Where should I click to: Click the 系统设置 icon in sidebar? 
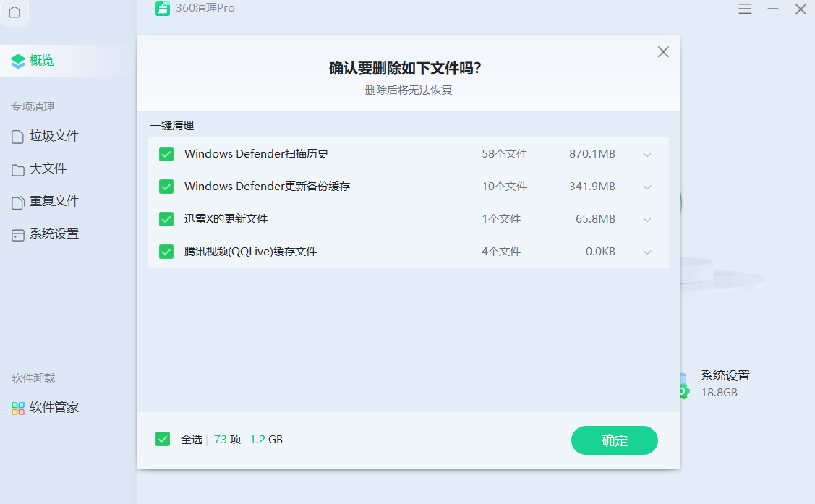[18, 235]
